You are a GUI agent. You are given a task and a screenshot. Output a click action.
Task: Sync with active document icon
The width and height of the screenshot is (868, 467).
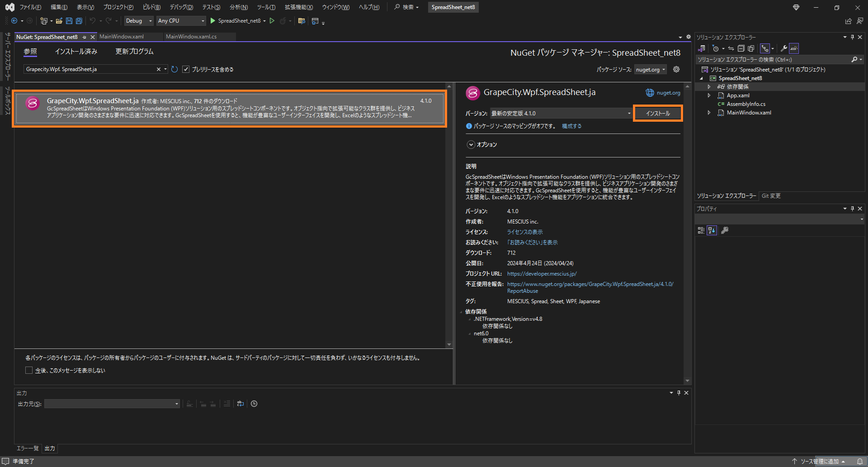731,48
